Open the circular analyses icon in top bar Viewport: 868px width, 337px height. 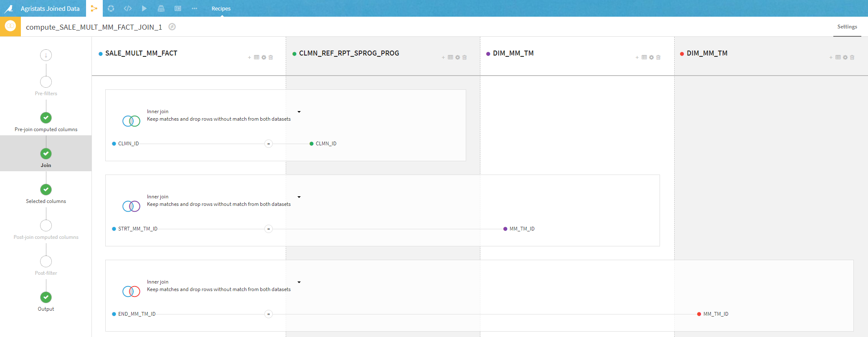pos(111,8)
